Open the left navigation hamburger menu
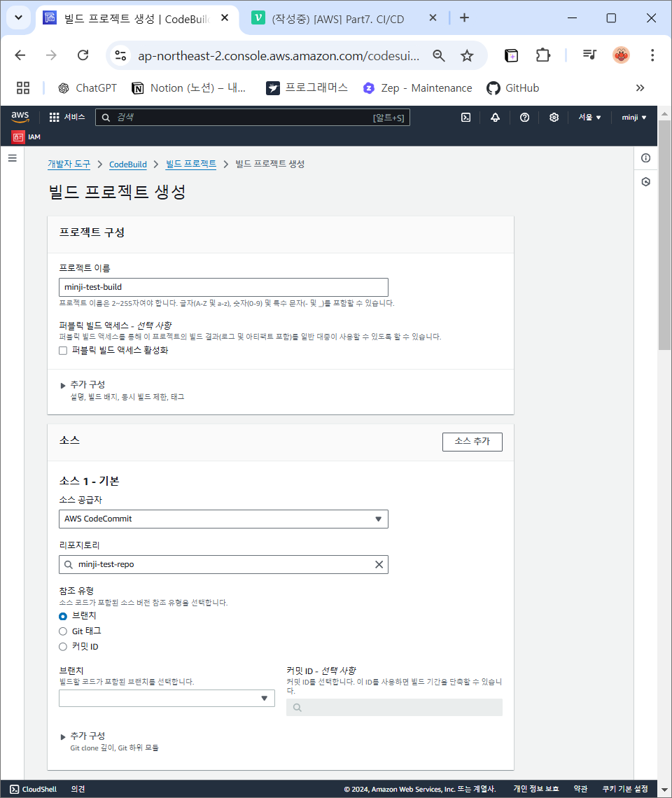The width and height of the screenshot is (672, 798). [13, 158]
